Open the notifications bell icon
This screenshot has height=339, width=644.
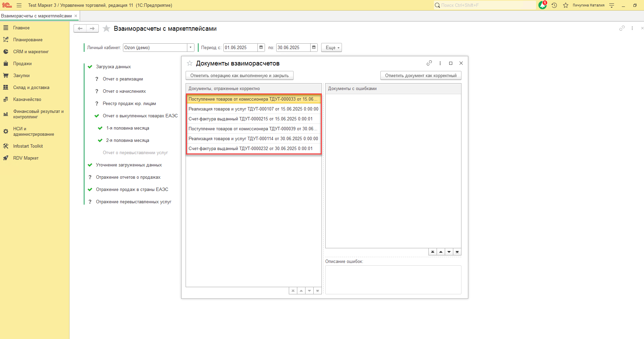click(542, 5)
